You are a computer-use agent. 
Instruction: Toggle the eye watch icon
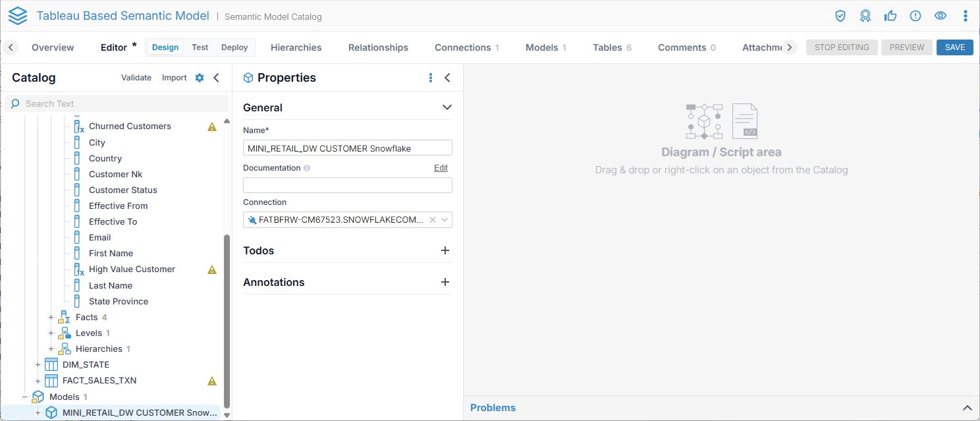(940, 16)
